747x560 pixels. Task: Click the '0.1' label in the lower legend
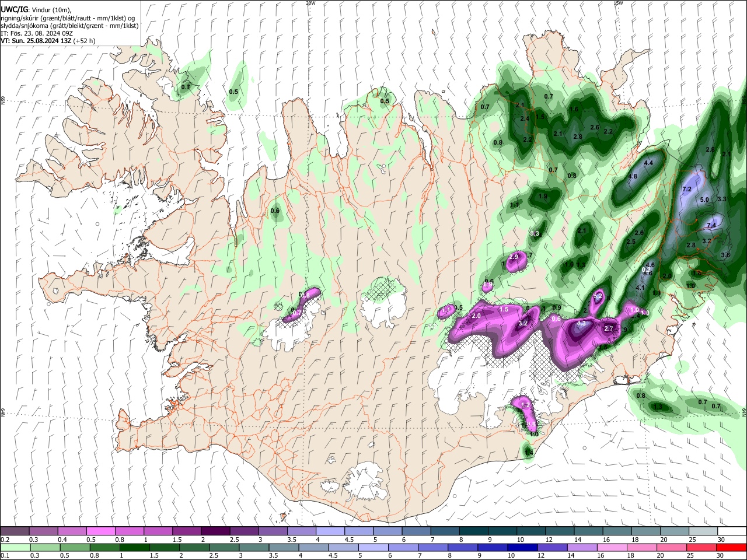(5, 555)
